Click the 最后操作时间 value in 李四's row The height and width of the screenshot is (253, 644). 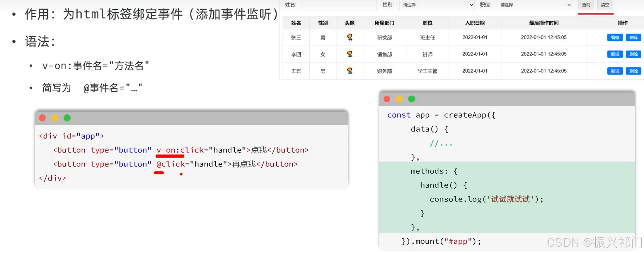[x=544, y=54]
